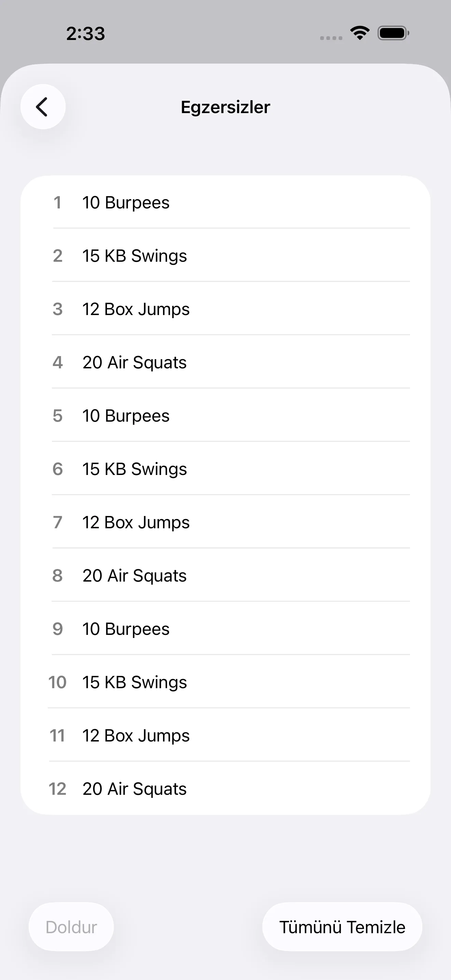Select row 10, 15 KB Swings
The image size is (451, 980).
tap(225, 682)
